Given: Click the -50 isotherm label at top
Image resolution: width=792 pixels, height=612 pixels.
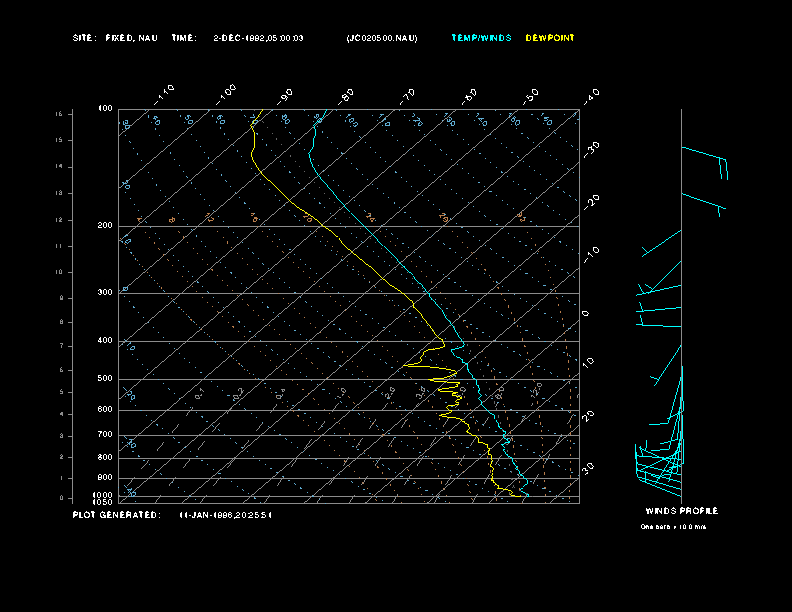Looking at the screenshot, I should tap(531, 96).
